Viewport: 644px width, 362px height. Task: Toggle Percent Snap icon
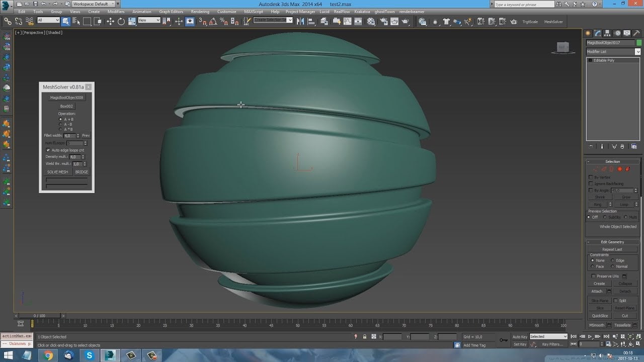tap(223, 21)
